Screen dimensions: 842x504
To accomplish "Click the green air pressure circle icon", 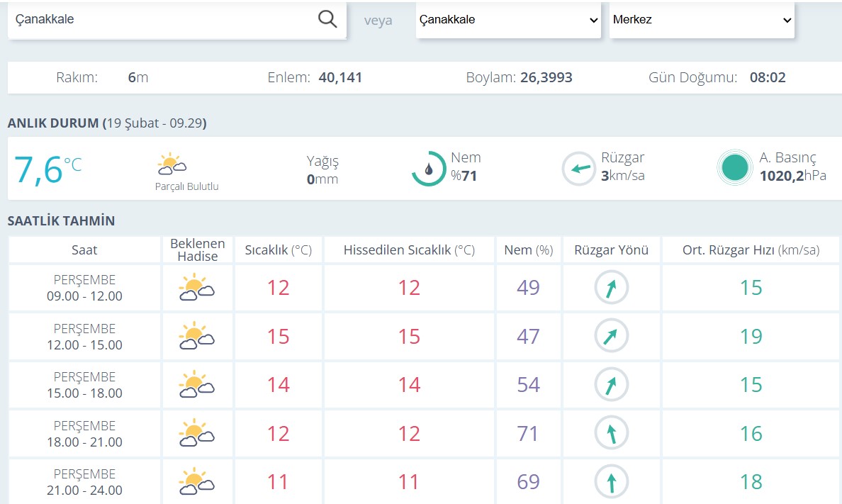I will [x=734, y=168].
